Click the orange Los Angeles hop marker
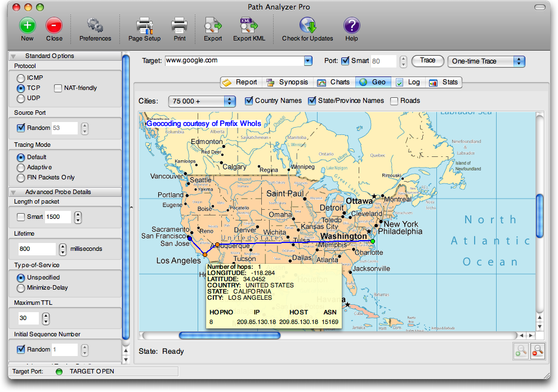558x392 pixels. tap(205, 254)
